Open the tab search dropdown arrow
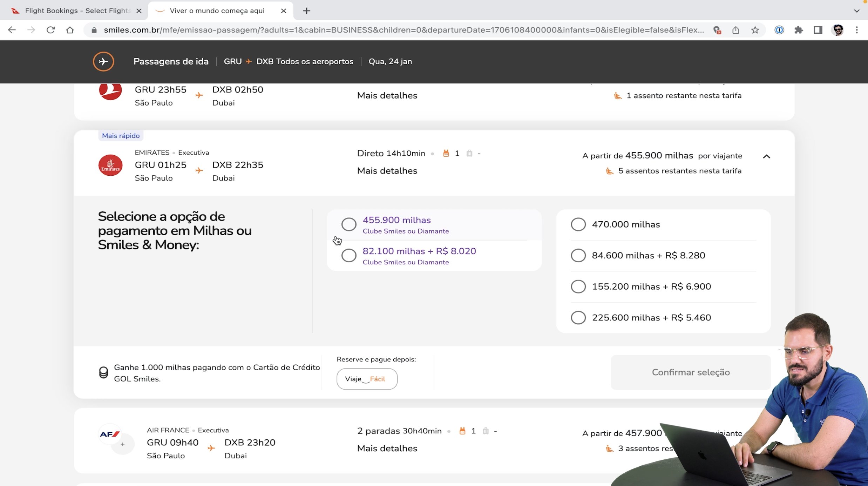868x486 pixels. (856, 11)
